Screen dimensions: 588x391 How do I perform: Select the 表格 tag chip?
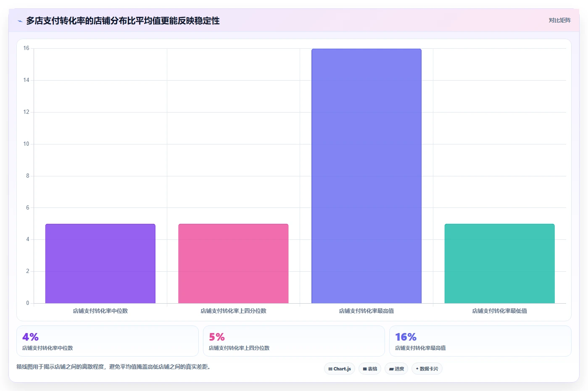click(370, 369)
